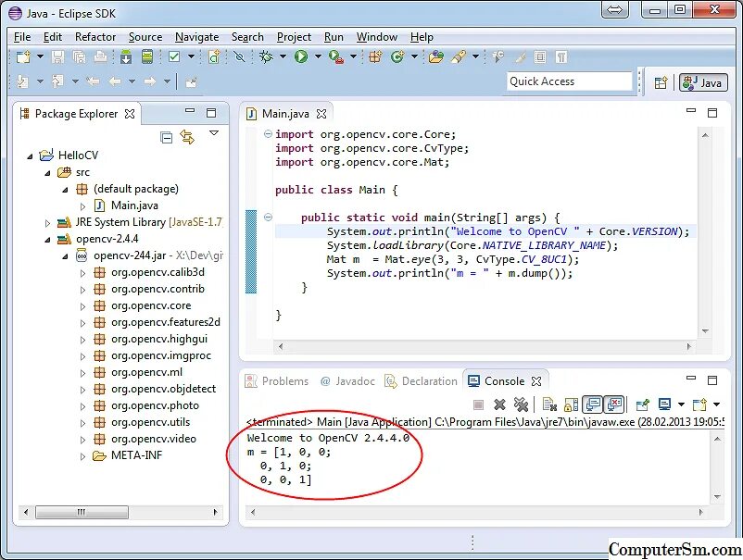Click the task checkmark toolbar icon
743x560 pixels.
click(174, 56)
